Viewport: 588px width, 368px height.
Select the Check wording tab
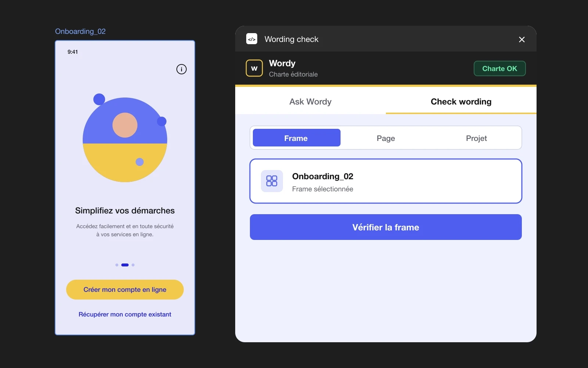[461, 102]
